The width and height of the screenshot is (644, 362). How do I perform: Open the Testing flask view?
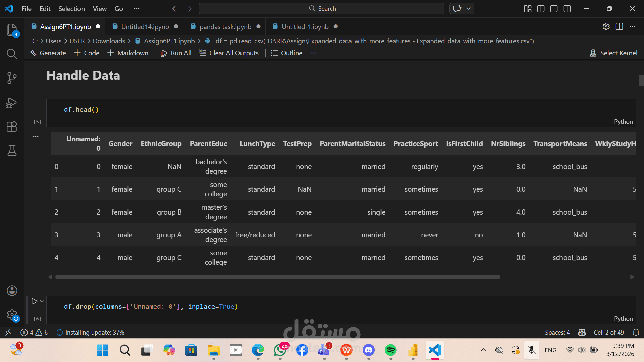coord(12,150)
